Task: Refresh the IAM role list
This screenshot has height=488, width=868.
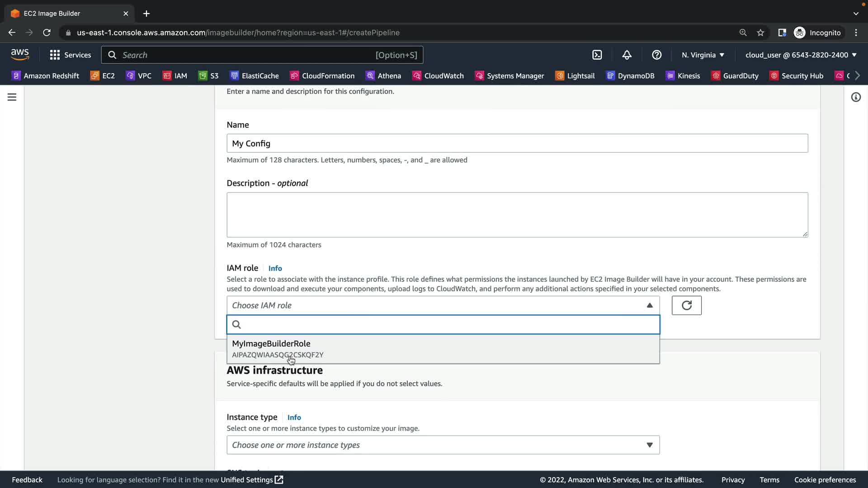Action: (686, 305)
